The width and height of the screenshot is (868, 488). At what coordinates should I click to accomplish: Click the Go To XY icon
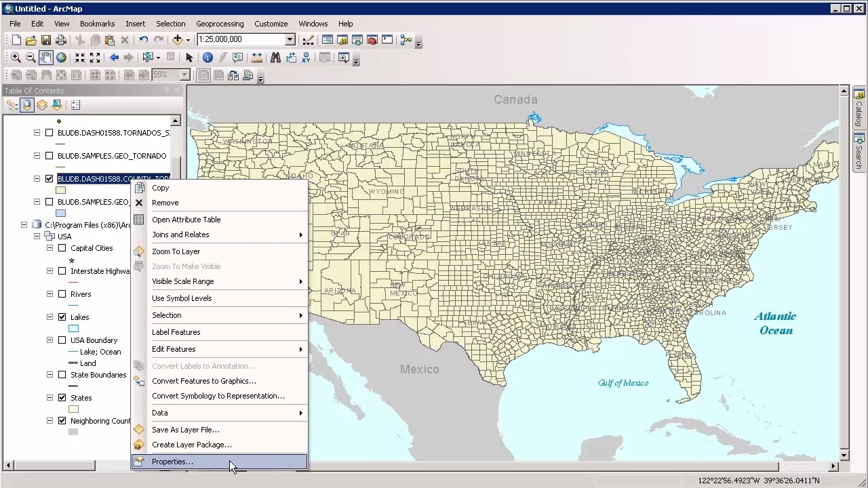(306, 58)
